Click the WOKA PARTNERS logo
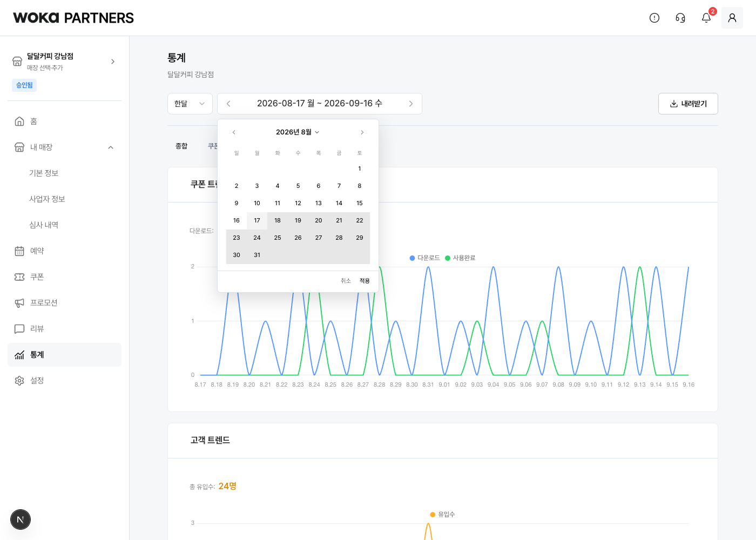This screenshot has width=756, height=540. (x=73, y=18)
